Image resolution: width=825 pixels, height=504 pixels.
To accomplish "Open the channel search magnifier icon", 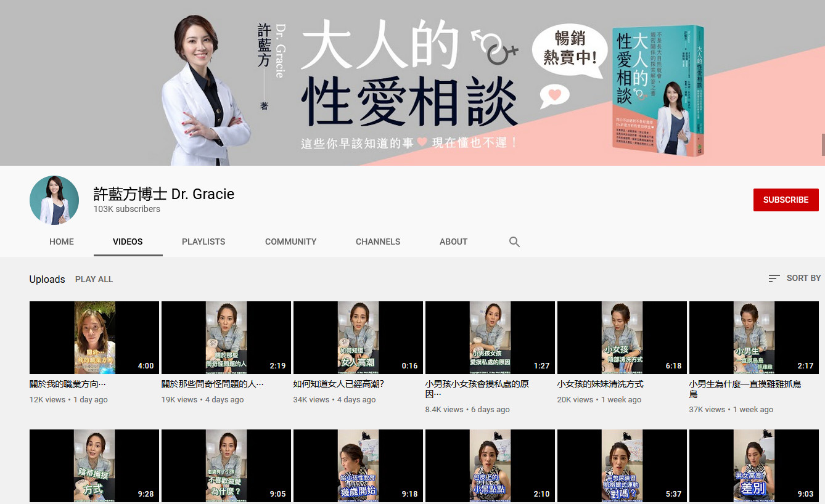I will (x=514, y=242).
